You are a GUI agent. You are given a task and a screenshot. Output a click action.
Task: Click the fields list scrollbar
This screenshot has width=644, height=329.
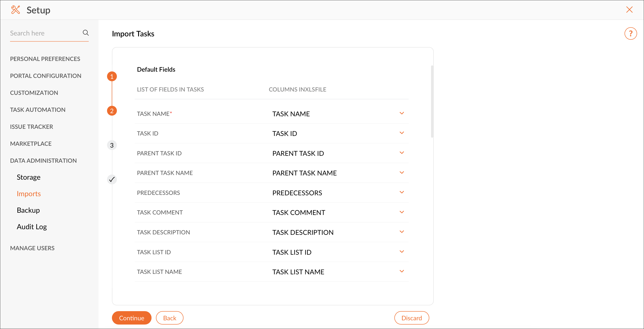432,101
